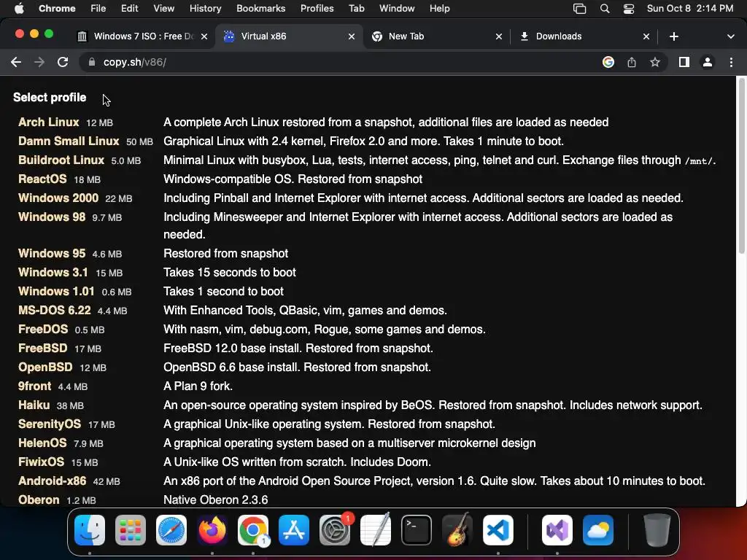
Task: Open App Store from the Dock
Action: click(x=294, y=530)
